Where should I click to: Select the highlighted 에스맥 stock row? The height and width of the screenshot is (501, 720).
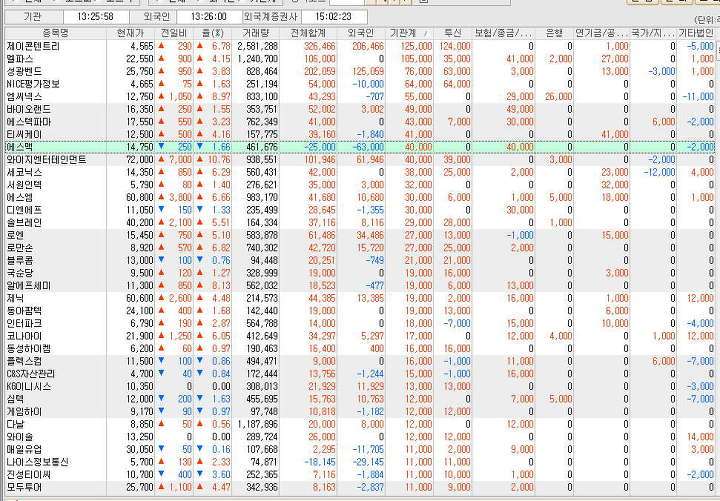click(360, 147)
